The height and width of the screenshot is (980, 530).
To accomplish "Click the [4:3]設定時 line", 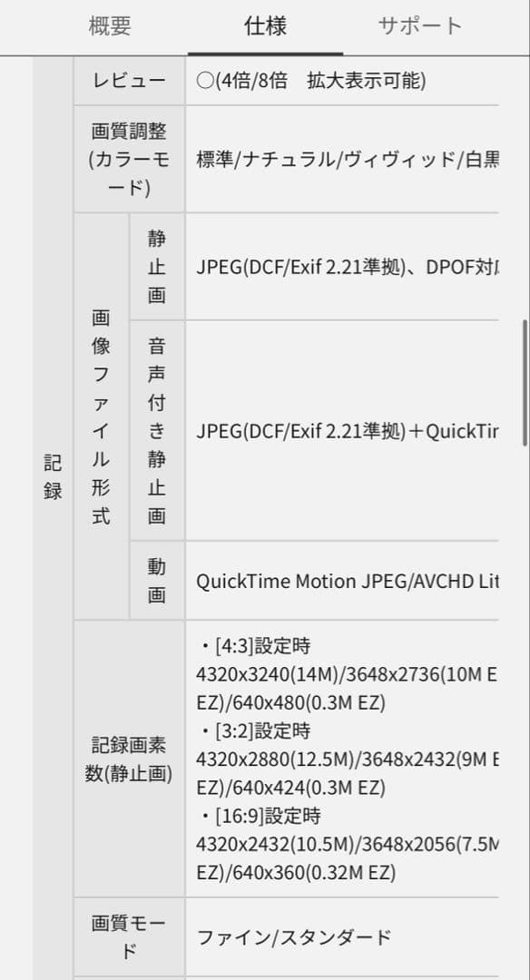I will coord(254,646).
